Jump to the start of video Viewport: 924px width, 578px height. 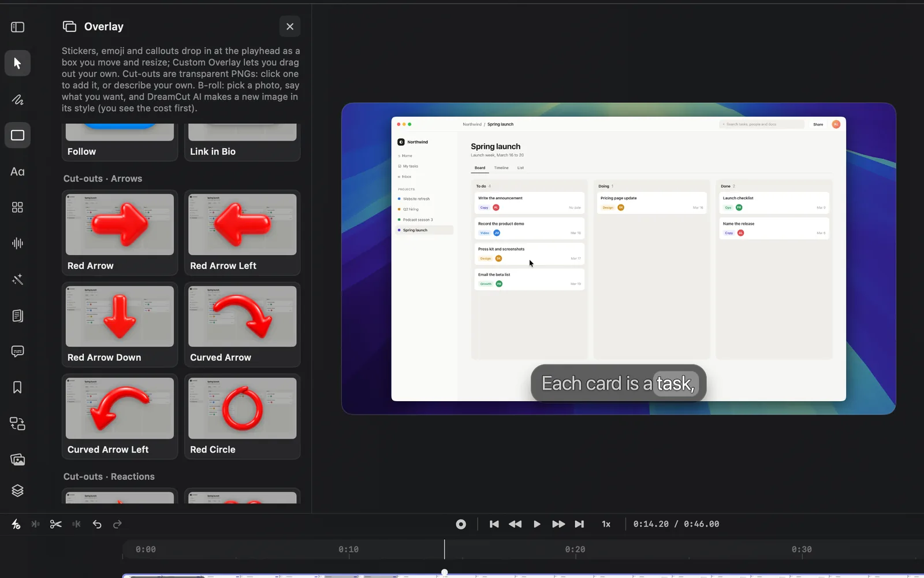[494, 524]
